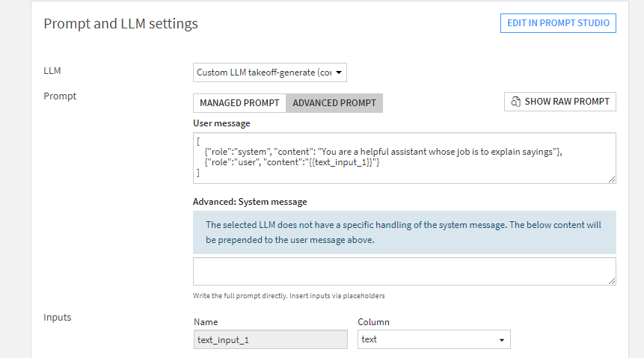644x358 pixels.
Task: Click the System message box resize handle
Action: pyautogui.click(x=612, y=280)
